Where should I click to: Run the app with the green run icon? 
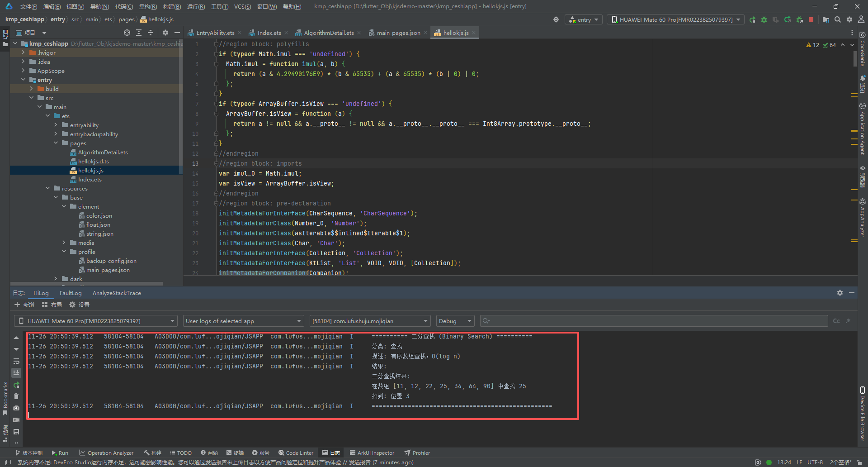[x=752, y=20]
